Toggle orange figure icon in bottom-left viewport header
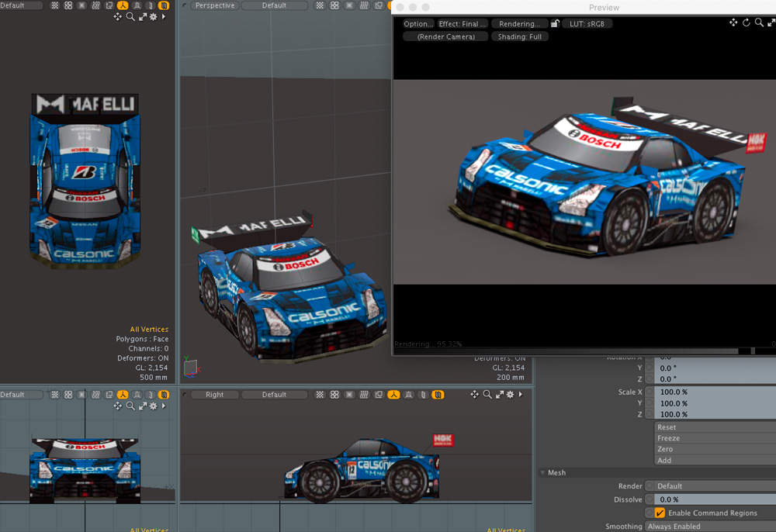The height and width of the screenshot is (532, 776). tap(123, 395)
